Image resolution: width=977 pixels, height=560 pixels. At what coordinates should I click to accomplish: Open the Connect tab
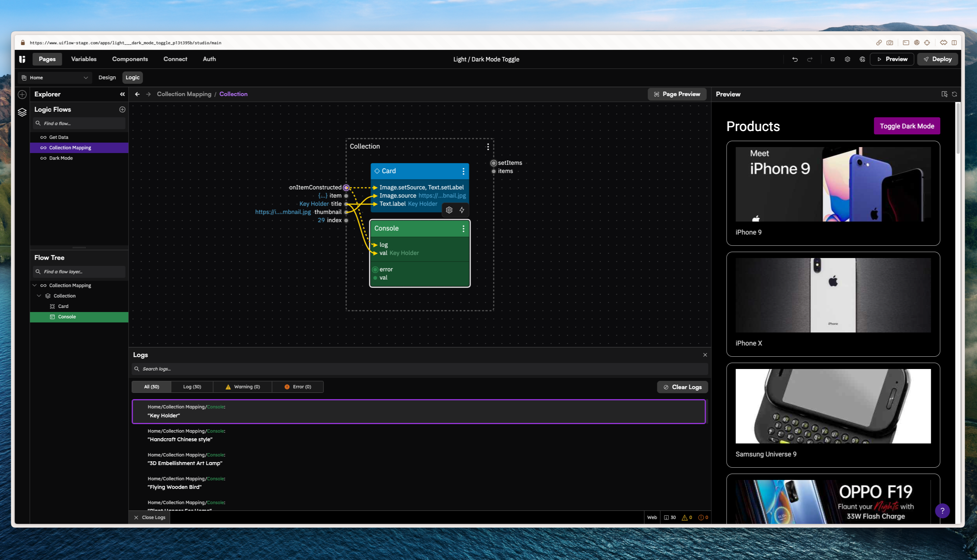pyautogui.click(x=175, y=59)
